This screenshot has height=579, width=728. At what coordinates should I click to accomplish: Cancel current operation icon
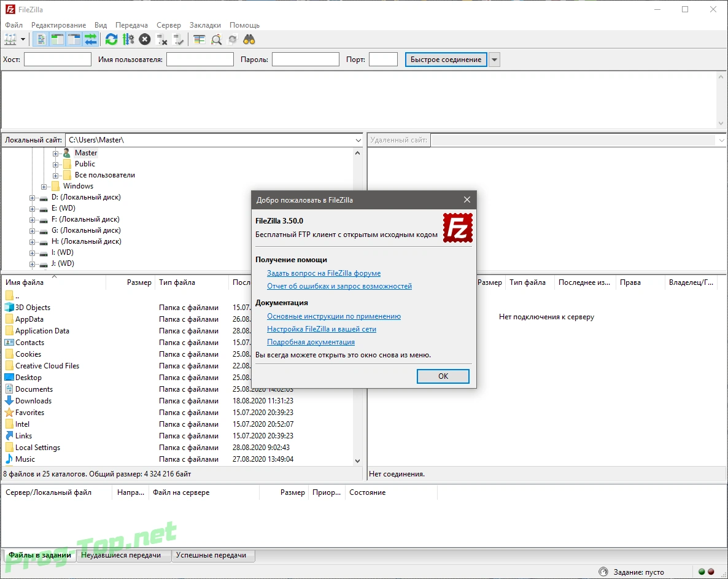click(x=145, y=39)
